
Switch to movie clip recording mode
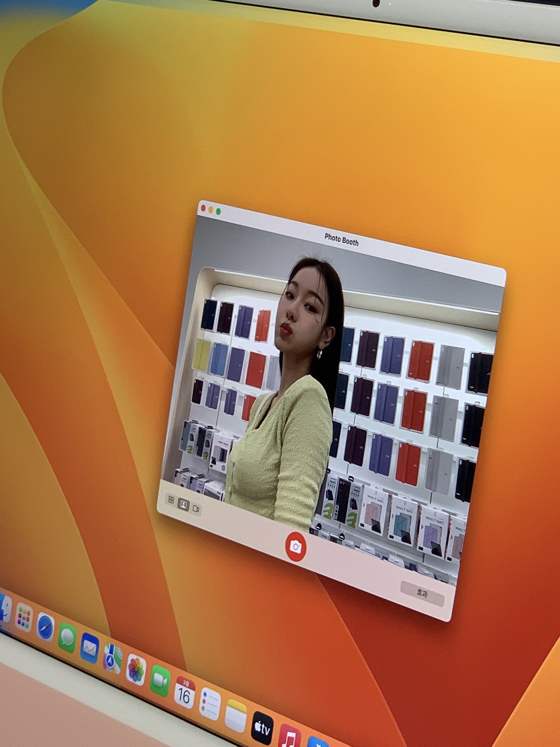tap(196, 509)
